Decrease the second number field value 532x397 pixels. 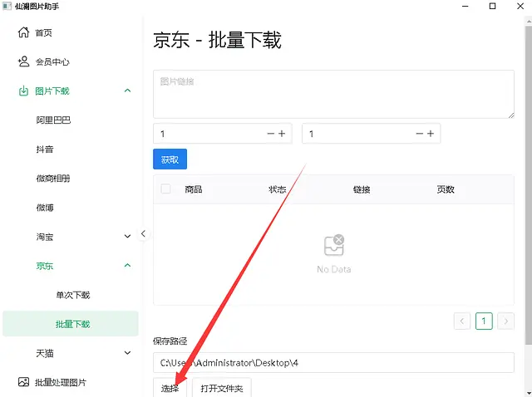pos(419,134)
